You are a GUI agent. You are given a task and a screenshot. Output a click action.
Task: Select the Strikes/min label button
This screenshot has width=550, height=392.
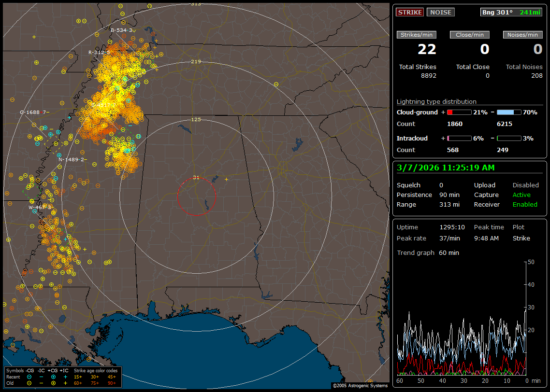click(417, 35)
